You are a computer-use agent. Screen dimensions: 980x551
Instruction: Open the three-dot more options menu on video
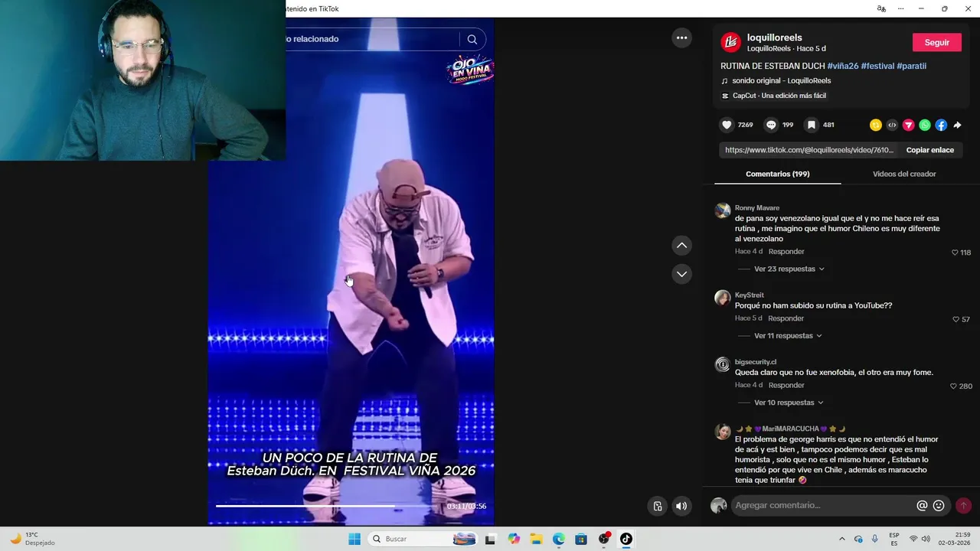pos(681,37)
